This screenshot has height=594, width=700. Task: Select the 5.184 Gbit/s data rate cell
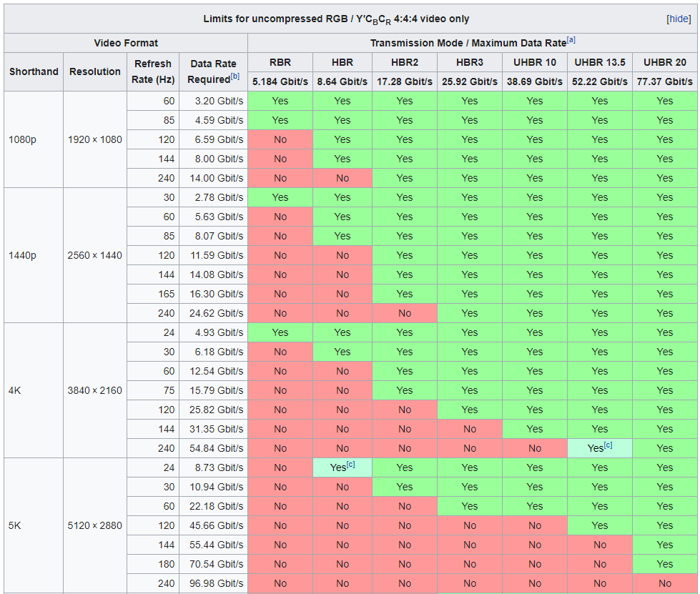pyautogui.click(x=280, y=81)
